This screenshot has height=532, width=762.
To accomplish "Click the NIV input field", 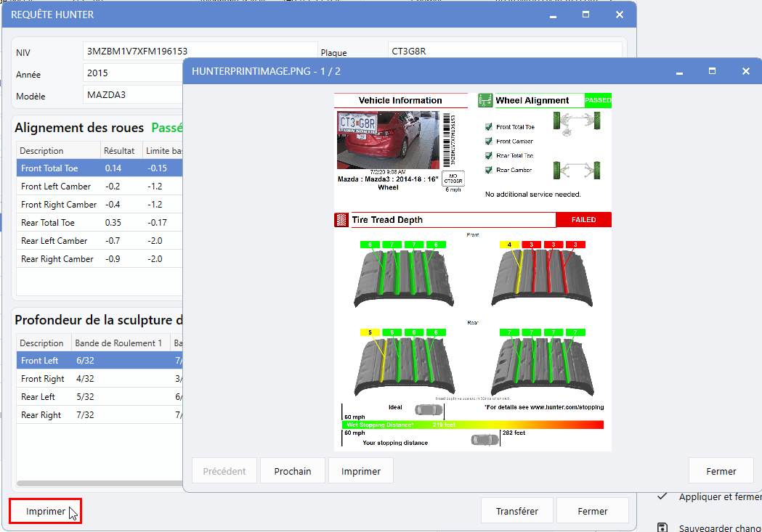I will click(x=200, y=51).
